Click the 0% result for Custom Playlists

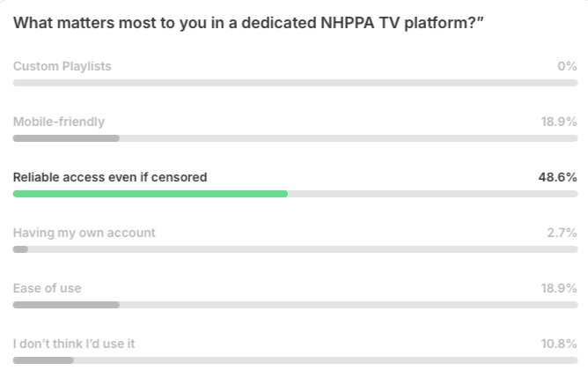pyautogui.click(x=567, y=66)
